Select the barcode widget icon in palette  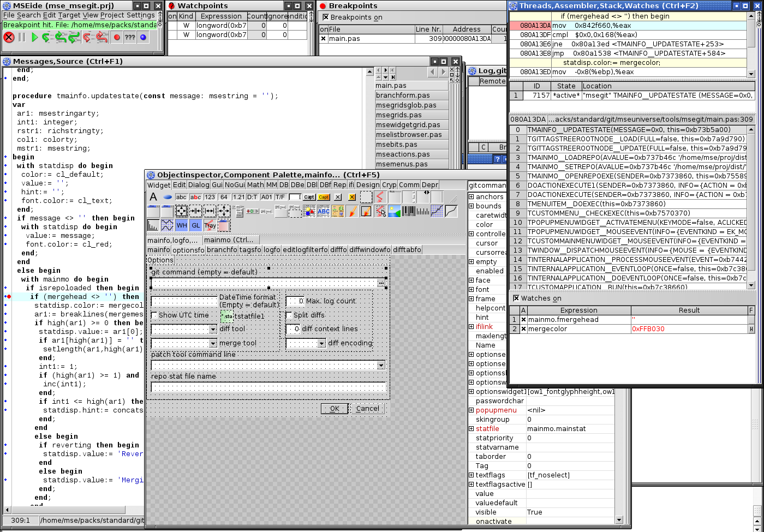point(409,211)
